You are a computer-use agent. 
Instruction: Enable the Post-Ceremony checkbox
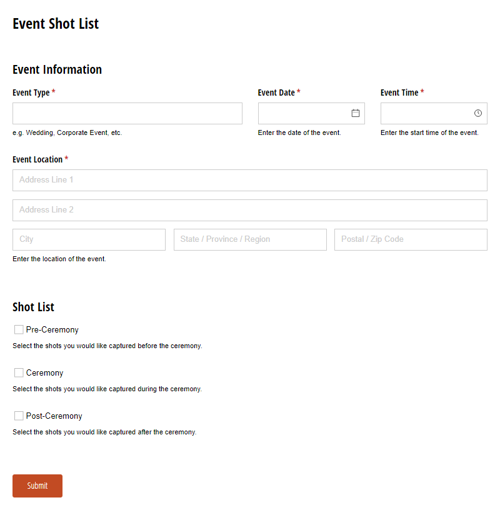[x=19, y=416]
